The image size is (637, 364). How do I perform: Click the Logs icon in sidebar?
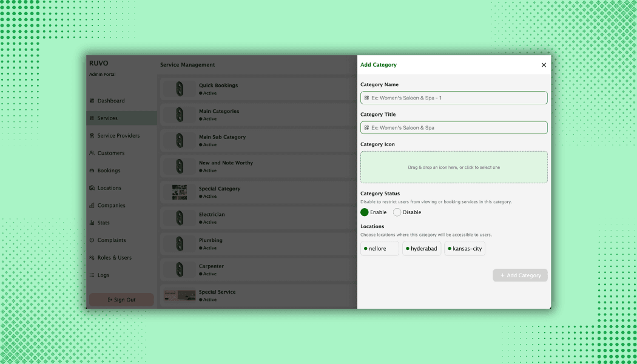[x=92, y=275]
